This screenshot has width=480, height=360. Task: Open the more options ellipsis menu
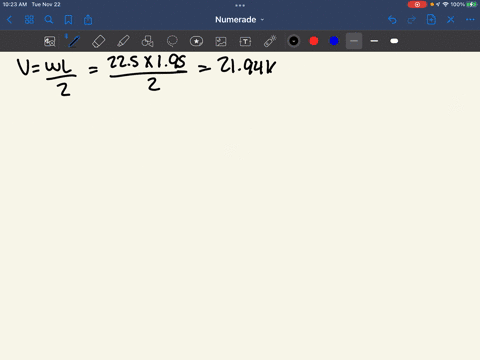470,20
